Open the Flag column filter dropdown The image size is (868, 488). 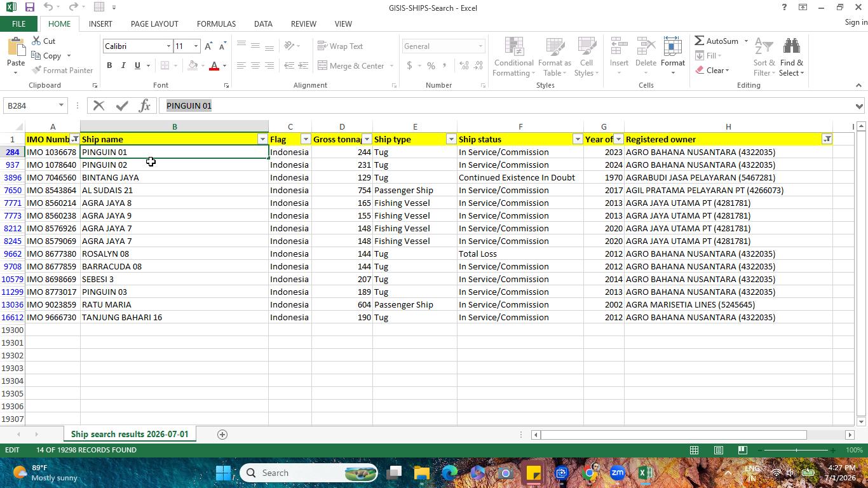[306, 139]
